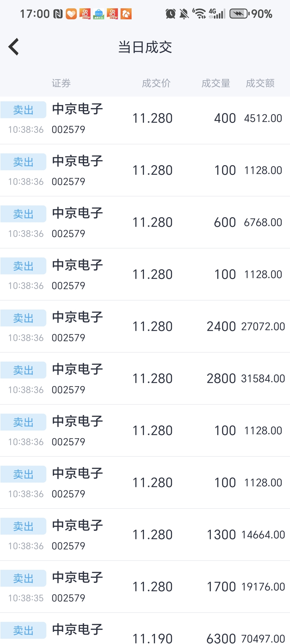This screenshot has height=644, width=290.
Task: Tap 卖出 badge on the 2800-share trade
Action: click(x=23, y=370)
